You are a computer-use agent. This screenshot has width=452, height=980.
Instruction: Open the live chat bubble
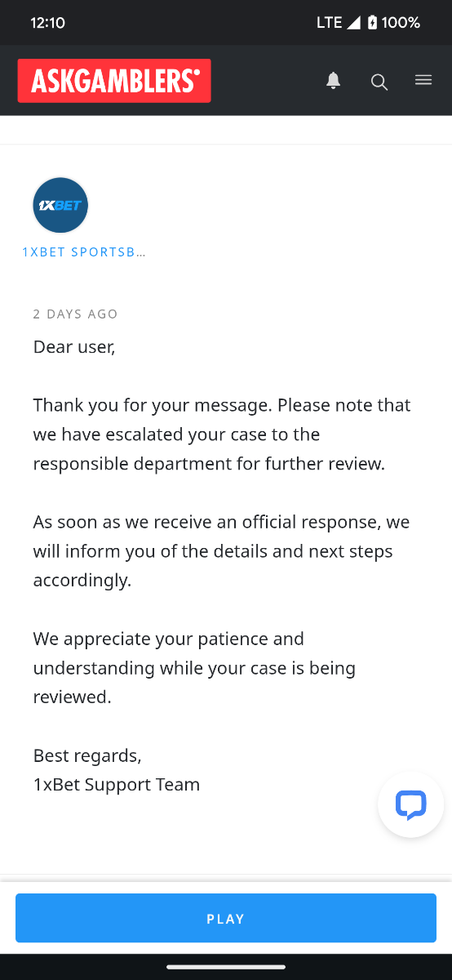[x=410, y=804]
